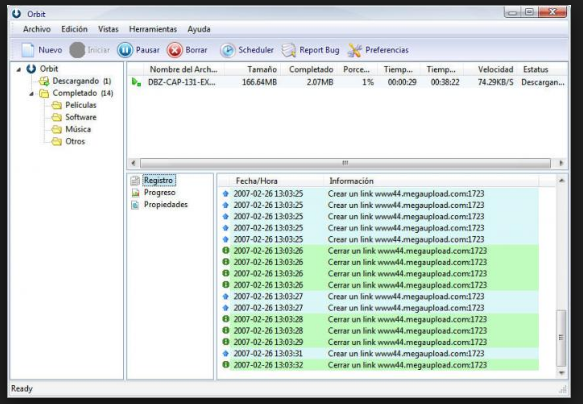583x404 pixels.
Task: Click the blue icon of the 13:03:31 log entry
Action: pos(226,353)
